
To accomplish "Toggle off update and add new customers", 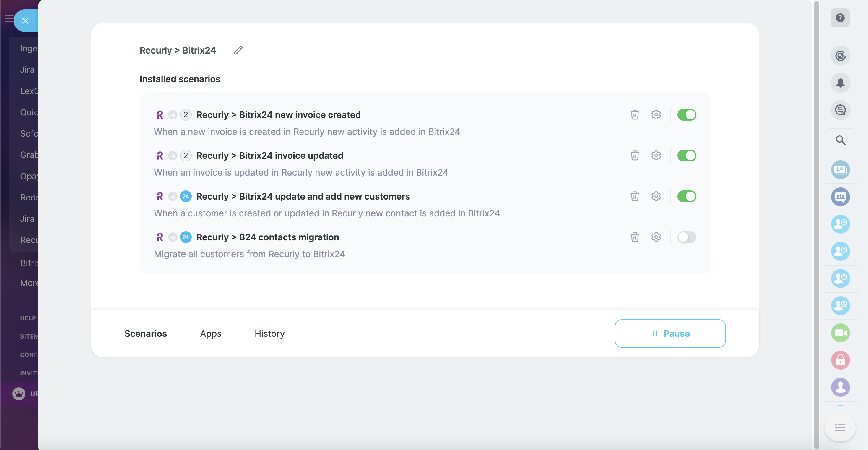I will coord(686,196).
